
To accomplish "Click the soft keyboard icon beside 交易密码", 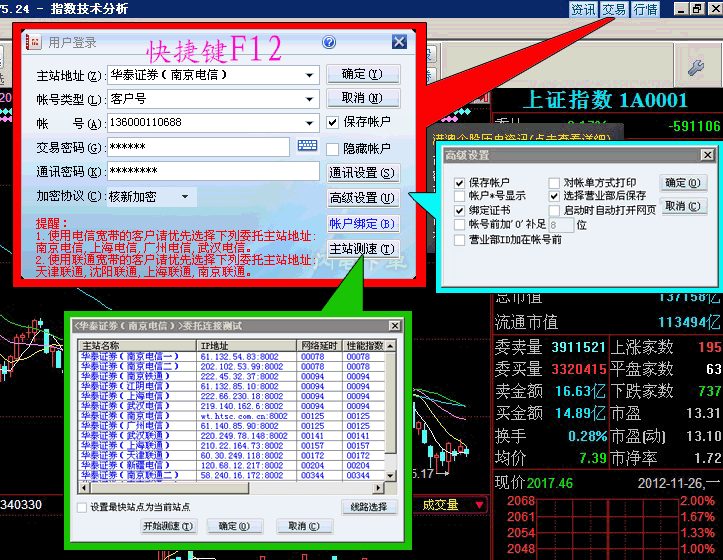I will (307, 147).
